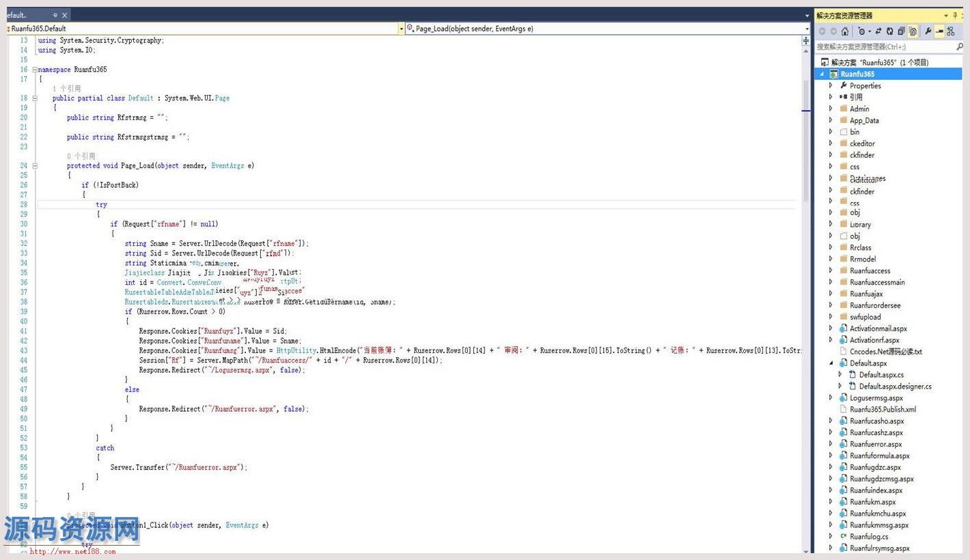Open the Page_Load member dropdown list

point(806,29)
